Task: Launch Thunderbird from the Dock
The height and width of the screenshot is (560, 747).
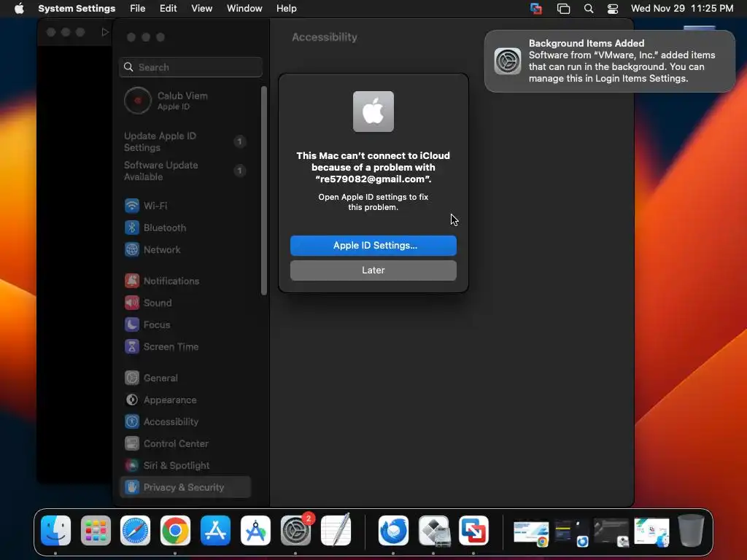Action: coord(393,531)
